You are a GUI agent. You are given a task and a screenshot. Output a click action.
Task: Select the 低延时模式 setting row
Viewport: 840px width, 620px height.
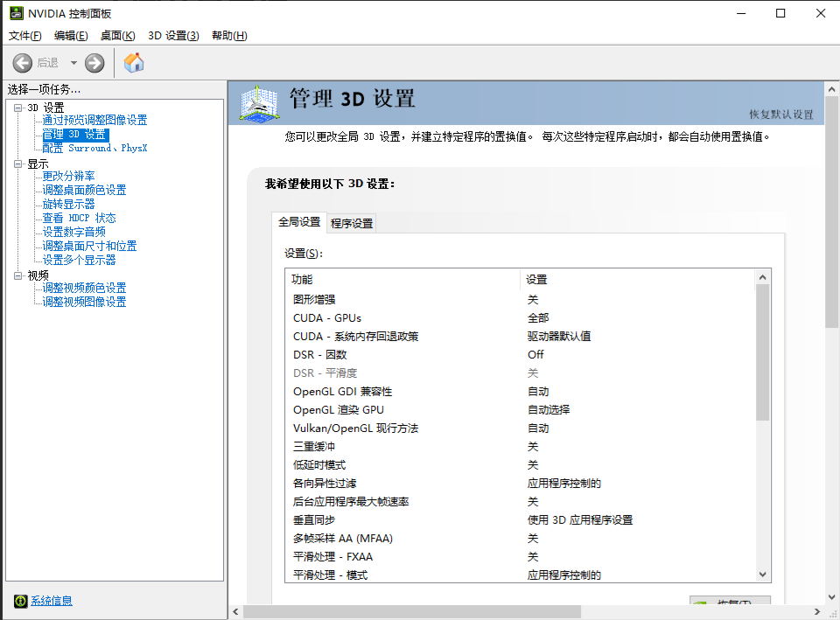tap(319, 464)
